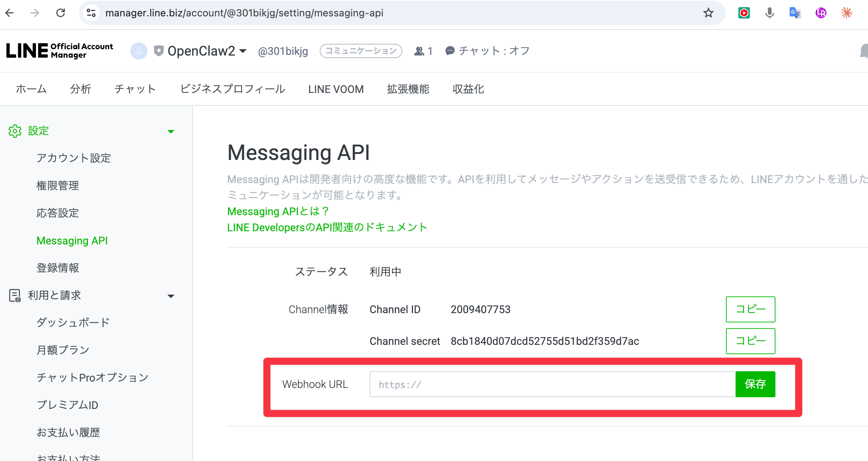Collapse the 設定 sidebar section
The width and height of the screenshot is (868, 461).
click(171, 131)
